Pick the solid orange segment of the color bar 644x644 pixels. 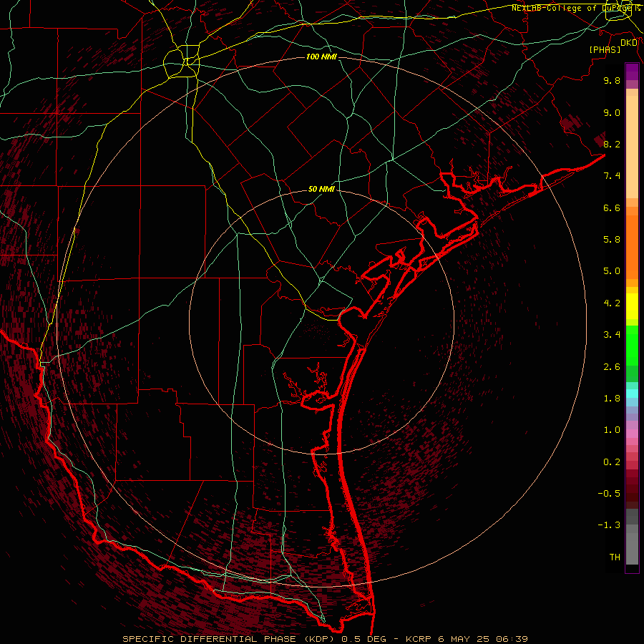coord(632,248)
